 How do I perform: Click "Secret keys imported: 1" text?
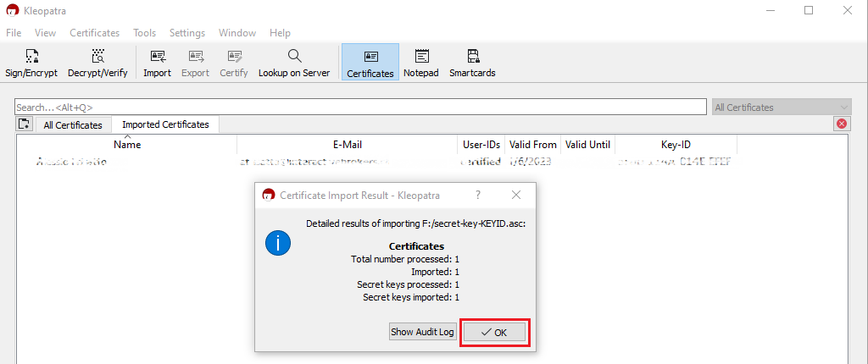pyautogui.click(x=411, y=298)
